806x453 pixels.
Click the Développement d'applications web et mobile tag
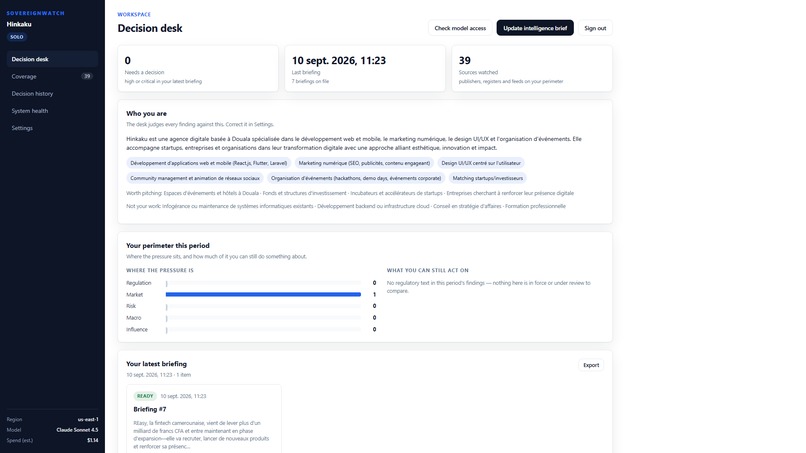click(x=209, y=163)
